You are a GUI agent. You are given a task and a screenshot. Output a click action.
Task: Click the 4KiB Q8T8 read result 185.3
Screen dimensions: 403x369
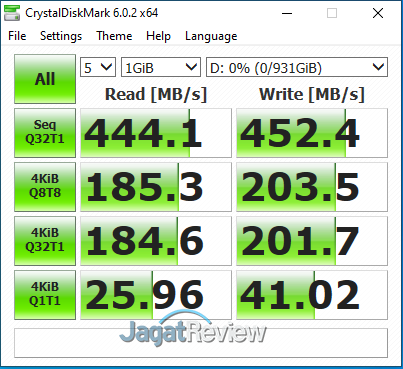pyautogui.click(x=156, y=187)
